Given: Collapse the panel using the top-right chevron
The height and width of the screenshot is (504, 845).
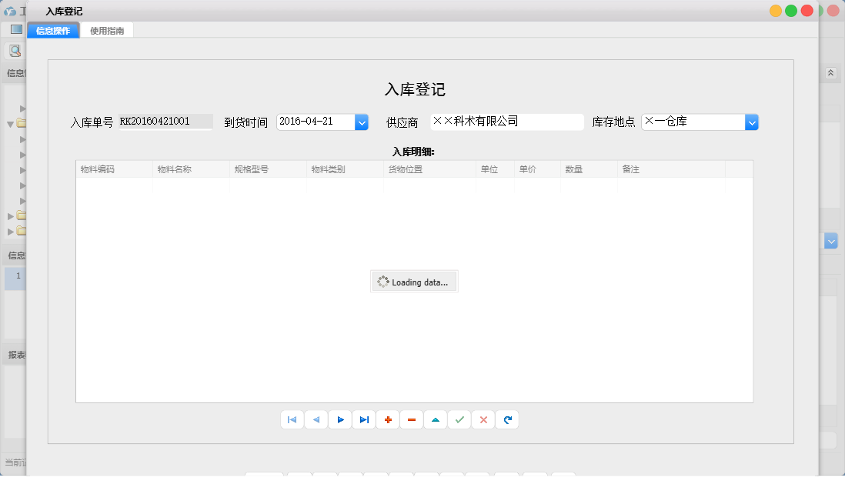Looking at the screenshot, I should coord(830,72).
